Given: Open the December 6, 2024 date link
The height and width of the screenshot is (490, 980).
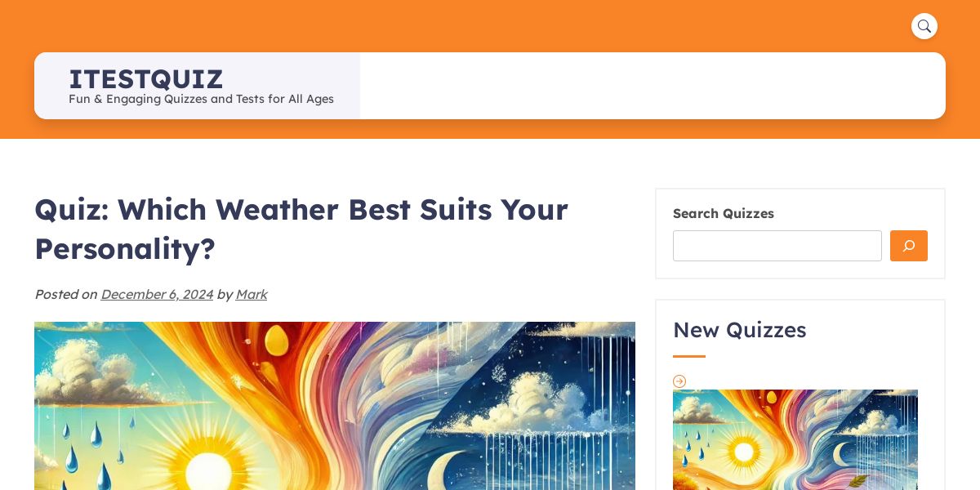Looking at the screenshot, I should tap(157, 294).
